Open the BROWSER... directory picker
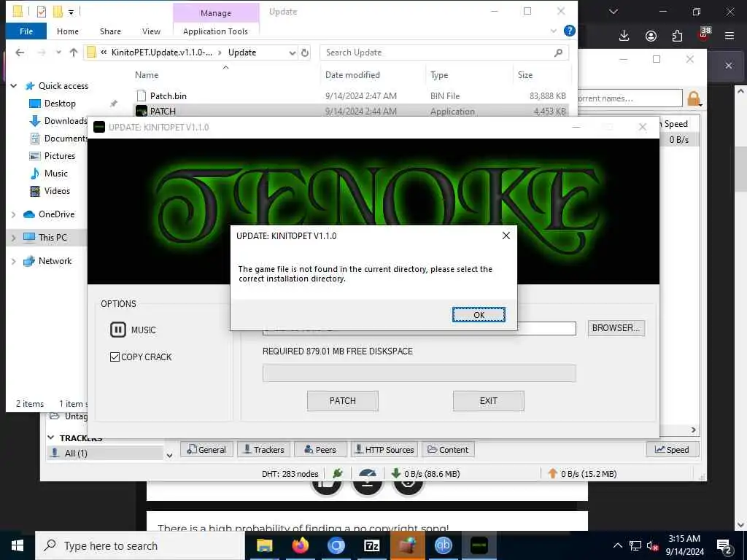This screenshot has height=560, width=747. (x=616, y=327)
